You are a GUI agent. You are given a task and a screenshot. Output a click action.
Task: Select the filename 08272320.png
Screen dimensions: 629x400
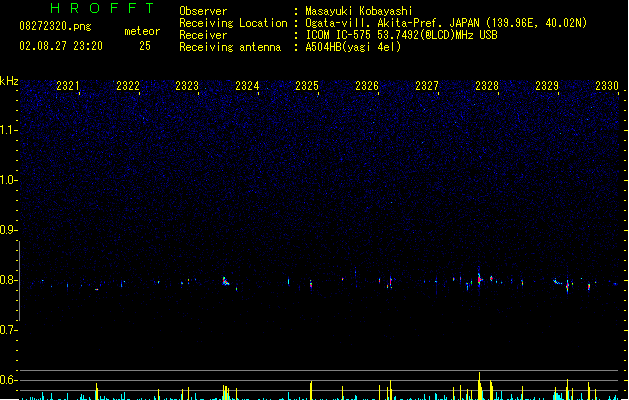tap(55, 26)
